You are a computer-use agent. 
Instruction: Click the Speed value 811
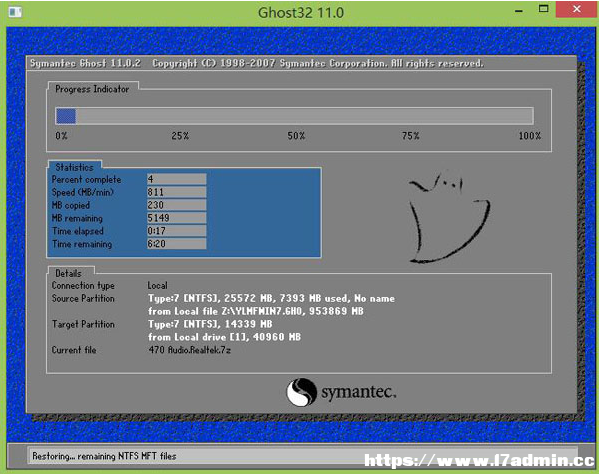coord(176,192)
